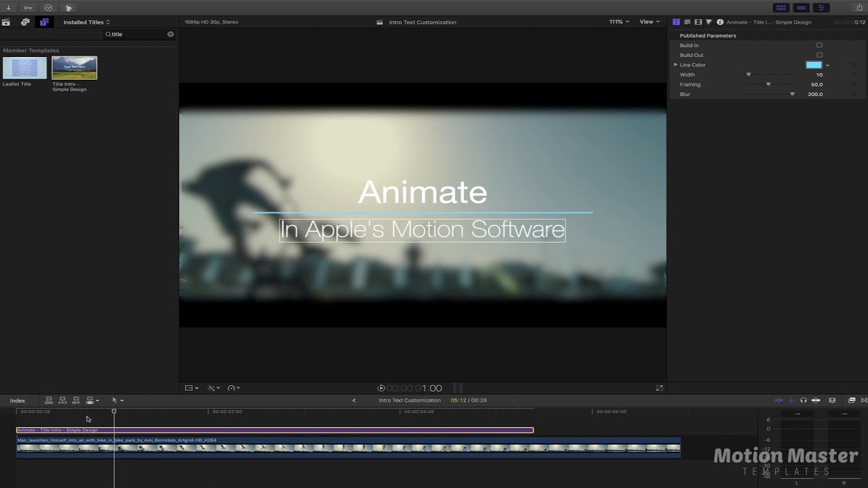868x488 pixels.
Task: Click the Intro Text Customization project name
Action: point(410,401)
